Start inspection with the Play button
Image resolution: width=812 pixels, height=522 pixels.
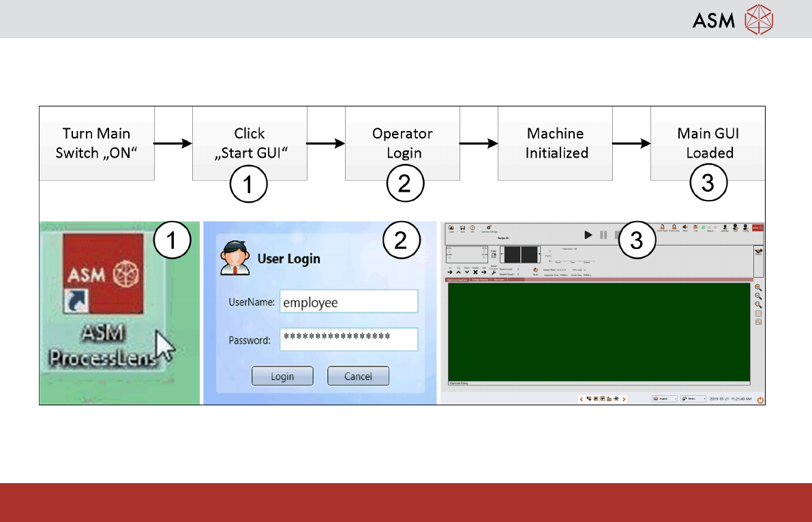coord(588,235)
